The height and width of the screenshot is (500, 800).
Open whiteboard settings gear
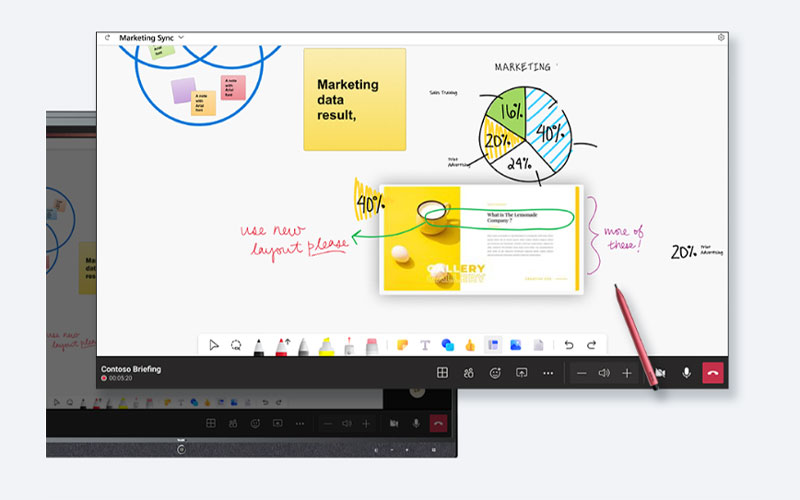721,37
